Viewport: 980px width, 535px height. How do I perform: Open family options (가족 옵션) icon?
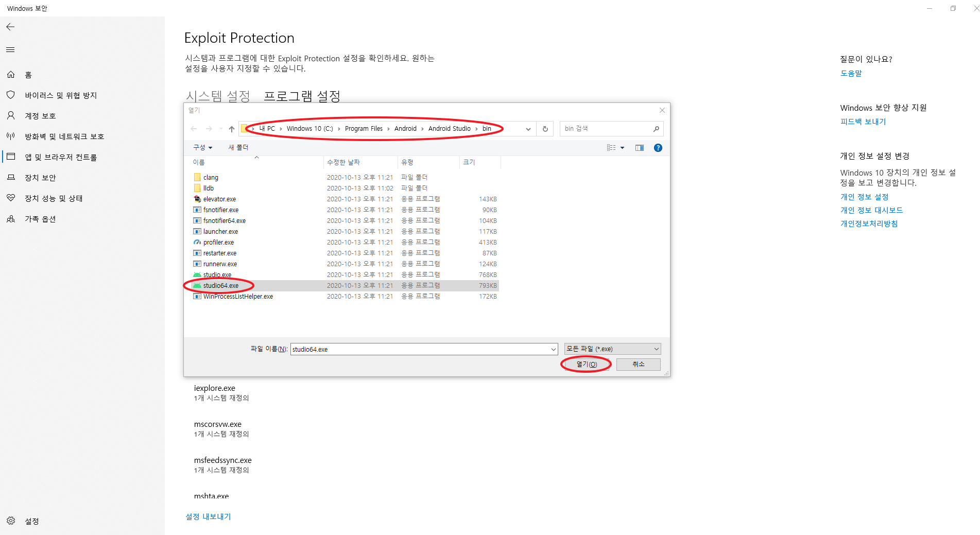11,219
